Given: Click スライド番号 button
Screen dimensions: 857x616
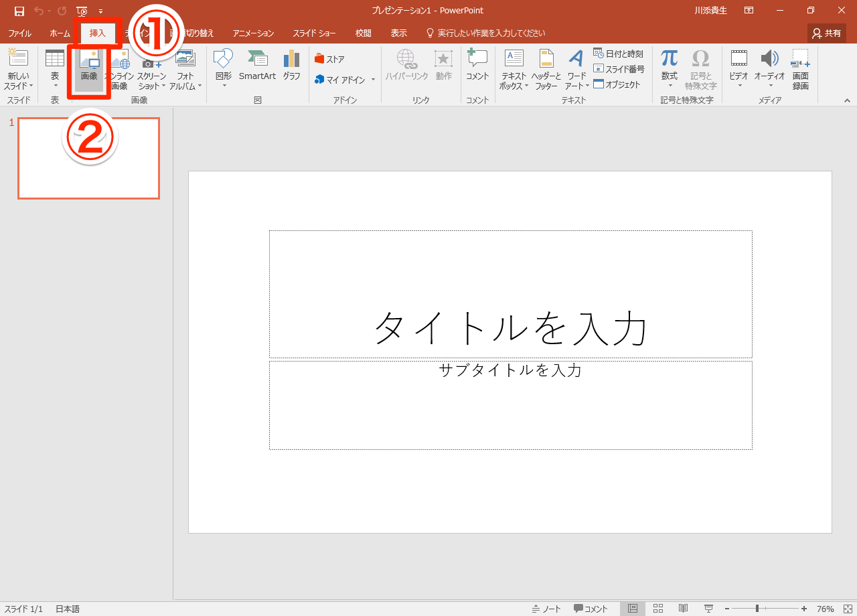Looking at the screenshot, I should (x=619, y=69).
